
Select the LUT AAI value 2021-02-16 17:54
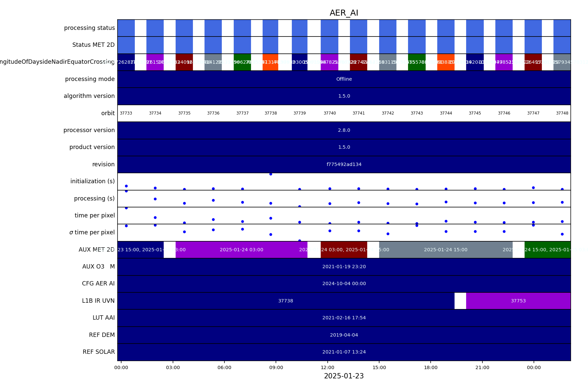[x=344, y=318]
